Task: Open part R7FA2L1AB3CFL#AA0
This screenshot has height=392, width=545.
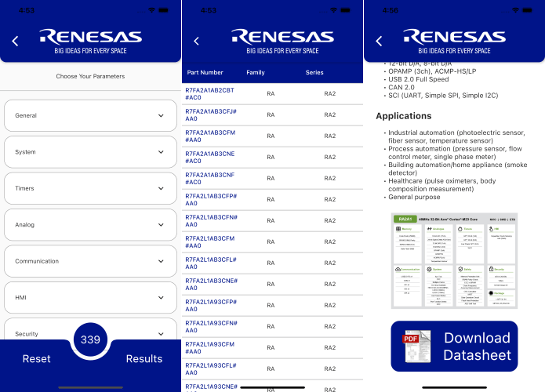Action: (x=211, y=263)
